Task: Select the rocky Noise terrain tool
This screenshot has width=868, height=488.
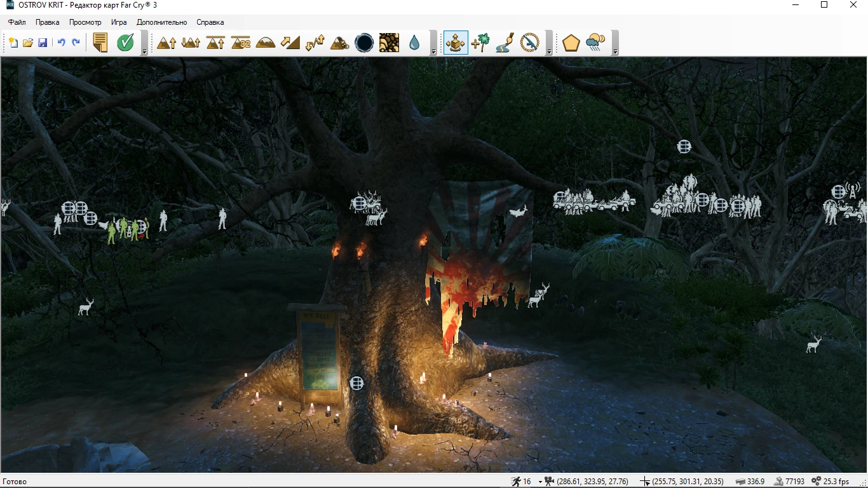Action: click(340, 43)
